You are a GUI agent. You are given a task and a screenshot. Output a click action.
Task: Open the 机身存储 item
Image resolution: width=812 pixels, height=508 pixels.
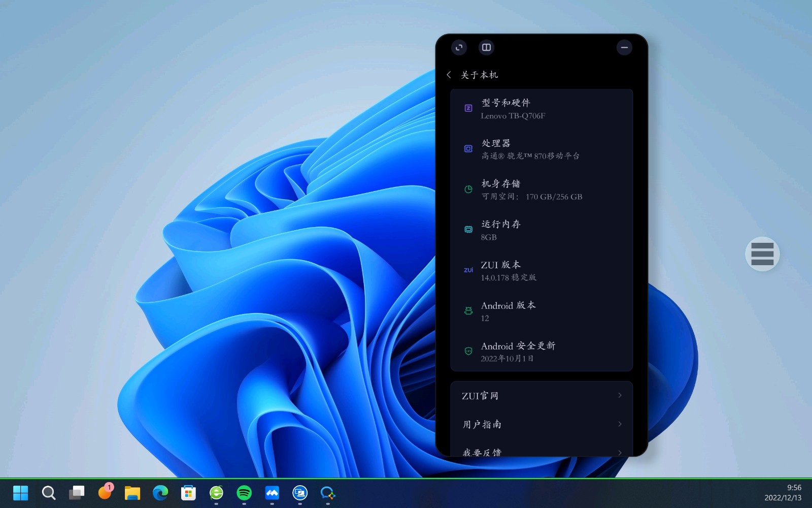[x=542, y=189]
